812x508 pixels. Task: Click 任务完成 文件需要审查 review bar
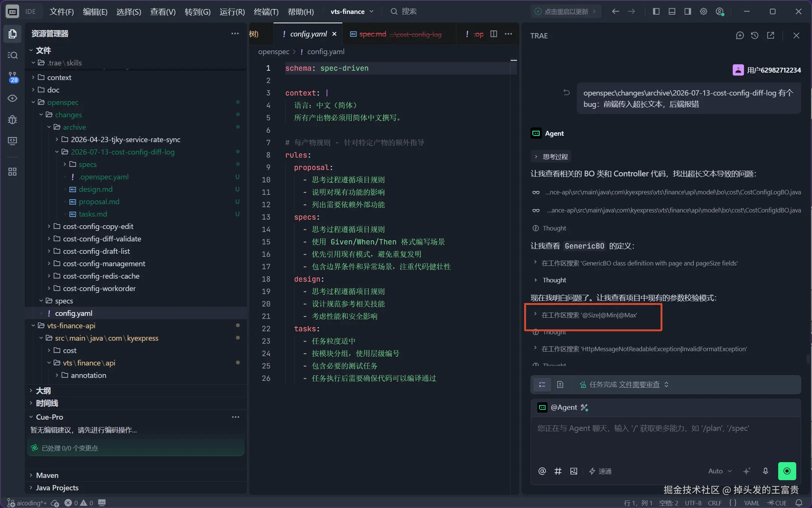coord(624,385)
